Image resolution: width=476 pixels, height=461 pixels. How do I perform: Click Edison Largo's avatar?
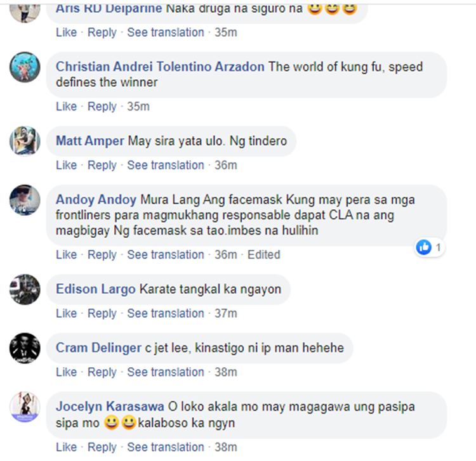[x=25, y=289]
